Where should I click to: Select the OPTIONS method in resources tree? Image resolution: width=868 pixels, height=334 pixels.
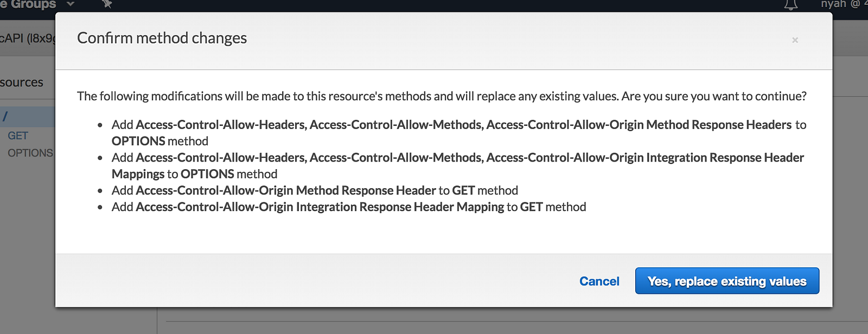click(x=30, y=153)
